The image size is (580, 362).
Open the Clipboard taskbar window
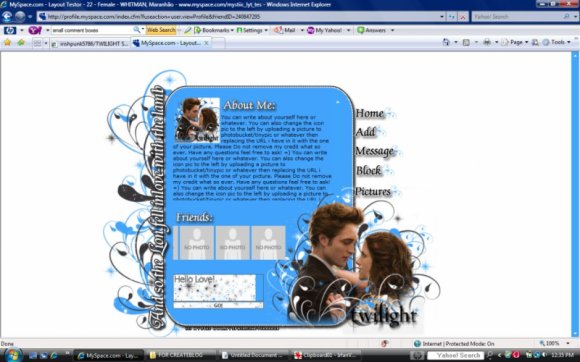326,355
